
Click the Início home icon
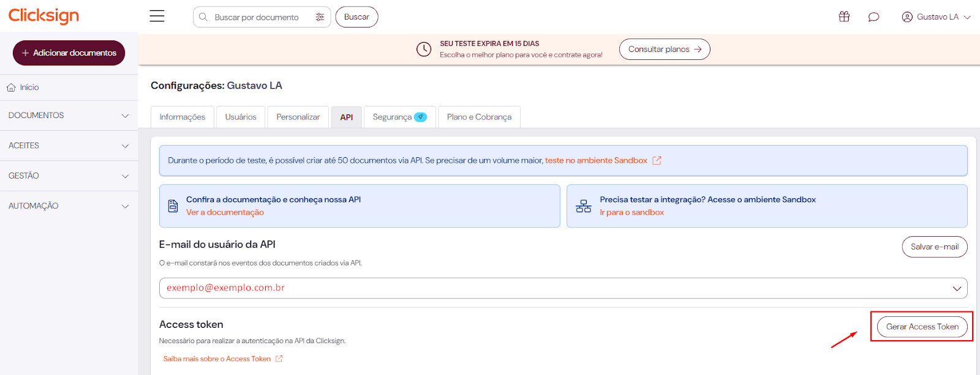(x=11, y=87)
